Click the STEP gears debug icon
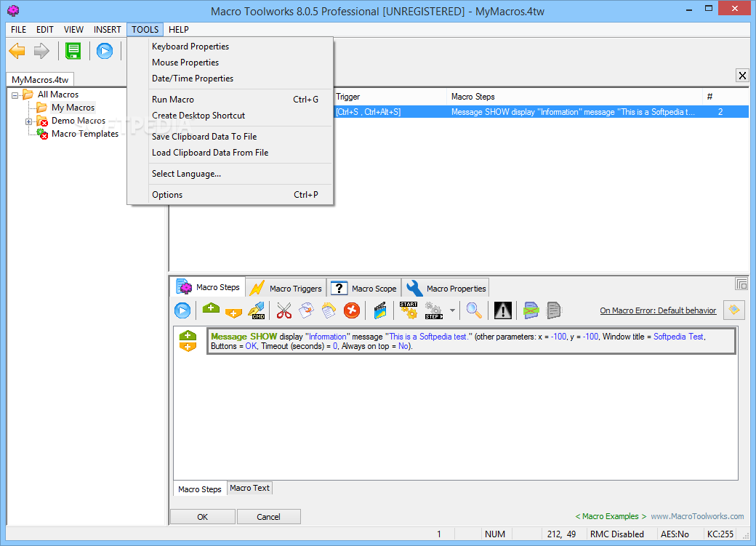756x546 pixels. point(433,310)
